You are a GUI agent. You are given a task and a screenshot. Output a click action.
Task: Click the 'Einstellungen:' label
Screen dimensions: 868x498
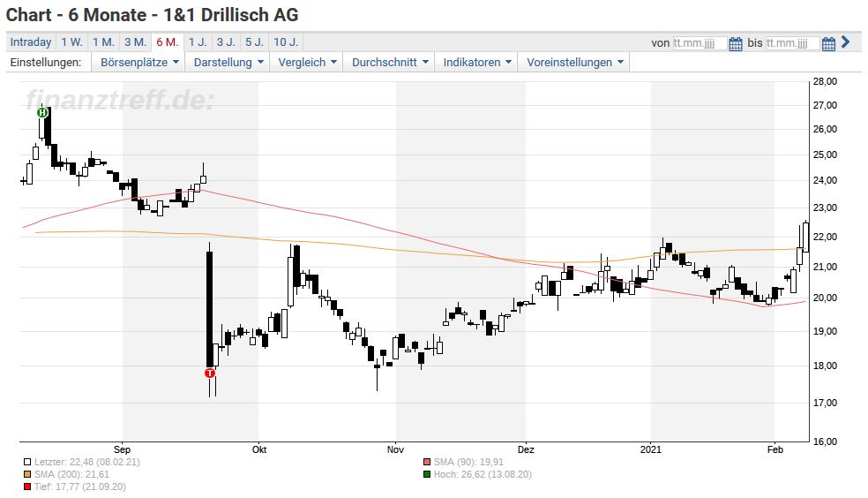tap(46, 63)
